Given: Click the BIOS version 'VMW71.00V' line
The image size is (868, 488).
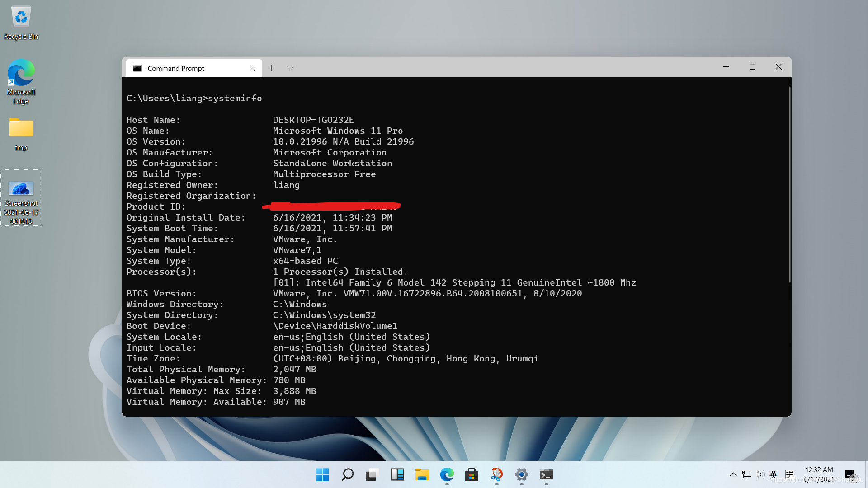Looking at the screenshot, I should [427, 293].
